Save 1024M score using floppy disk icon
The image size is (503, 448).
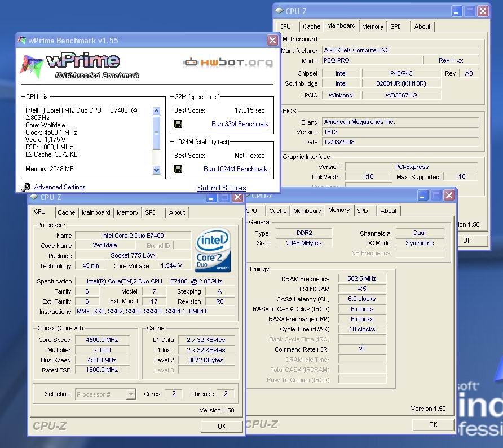pos(178,169)
